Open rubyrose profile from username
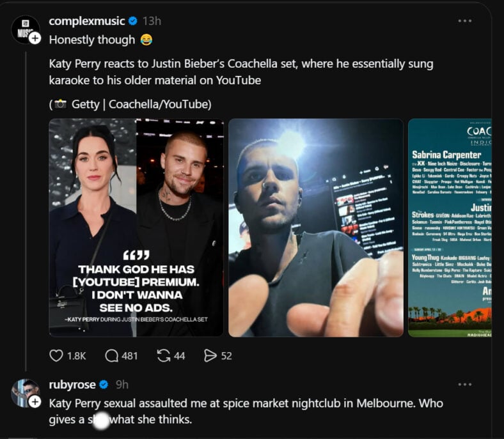Screen dimensions: 504x439 click(x=72, y=385)
